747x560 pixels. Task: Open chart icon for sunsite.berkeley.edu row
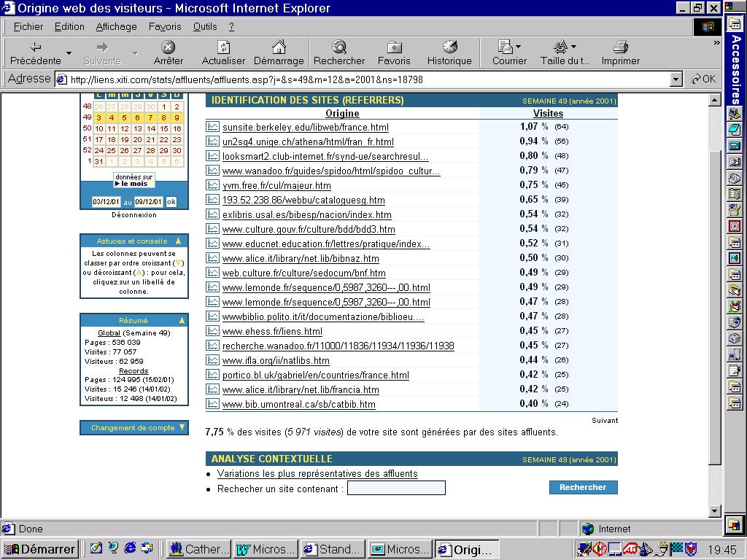click(212, 127)
